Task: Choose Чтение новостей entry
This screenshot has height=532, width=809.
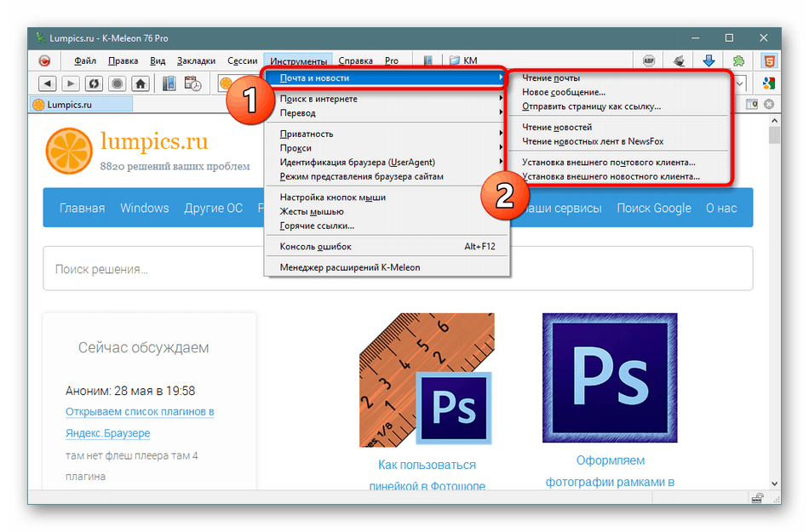Action: (x=618, y=127)
